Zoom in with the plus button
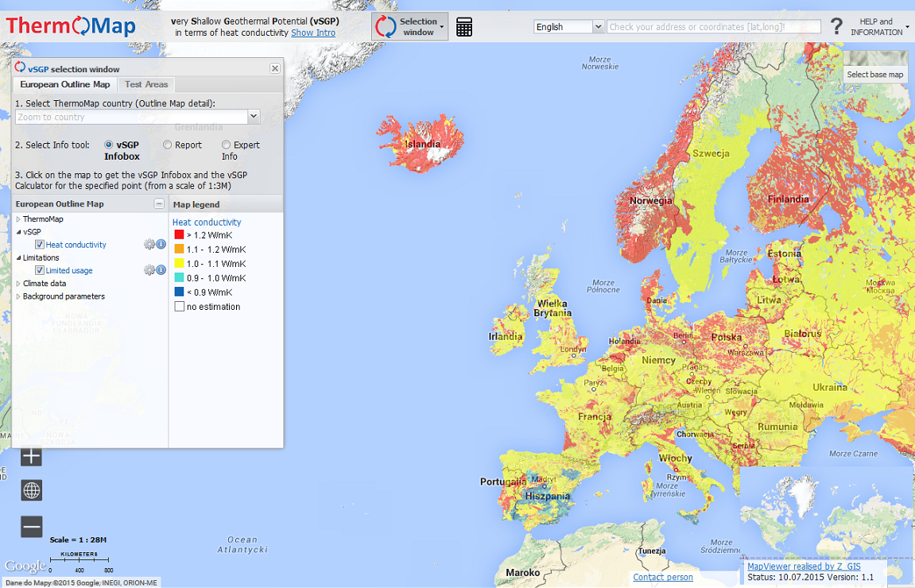The width and height of the screenshot is (915, 588). [x=32, y=455]
